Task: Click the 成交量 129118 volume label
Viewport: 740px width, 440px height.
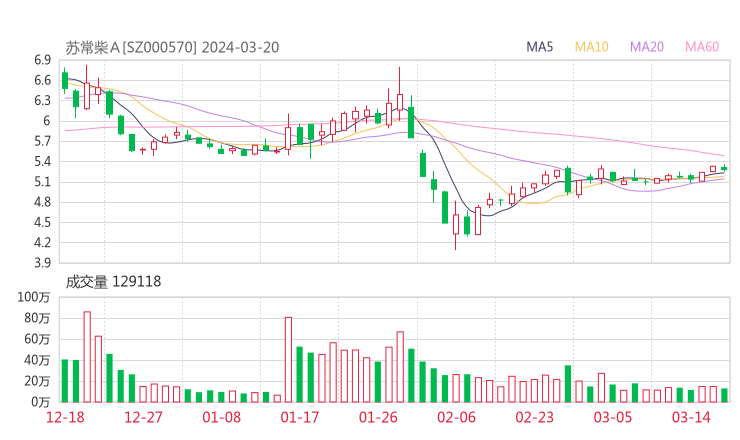Action: click(x=113, y=282)
